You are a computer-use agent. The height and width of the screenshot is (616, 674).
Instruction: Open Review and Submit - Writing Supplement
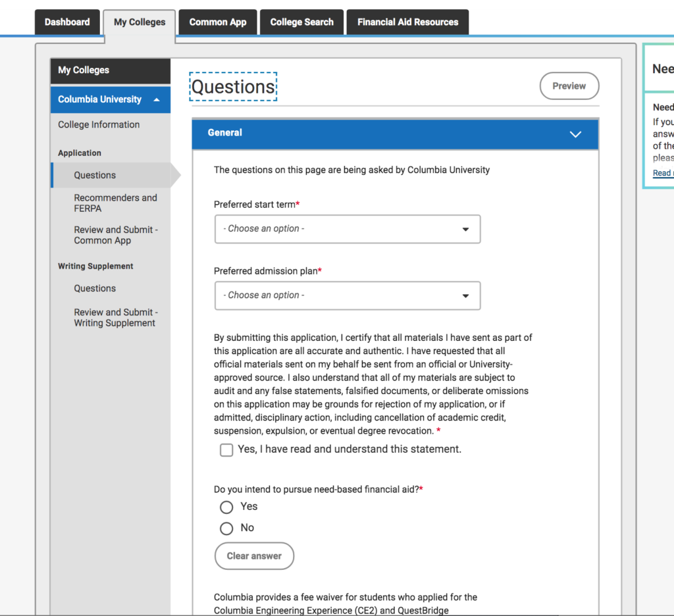[x=116, y=318]
